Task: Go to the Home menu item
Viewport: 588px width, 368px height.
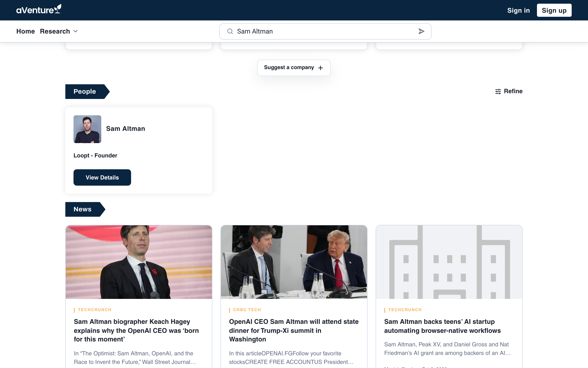Action: [26, 31]
